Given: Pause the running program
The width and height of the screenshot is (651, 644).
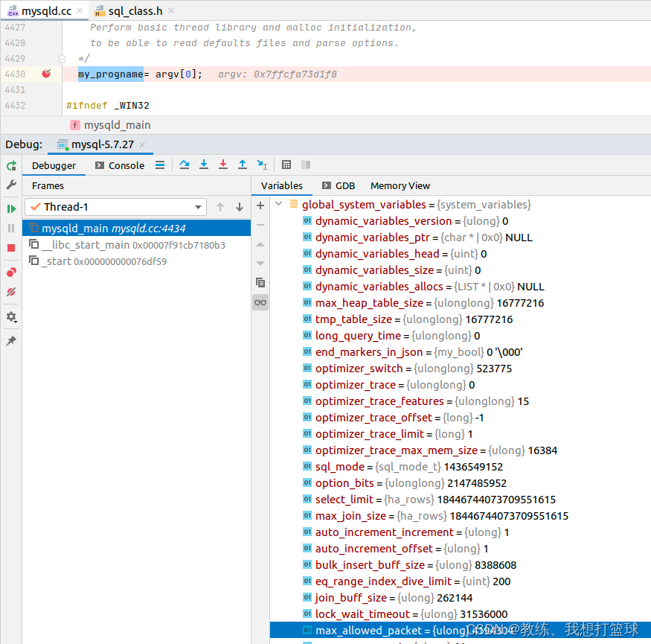Looking at the screenshot, I should pos(11,229).
